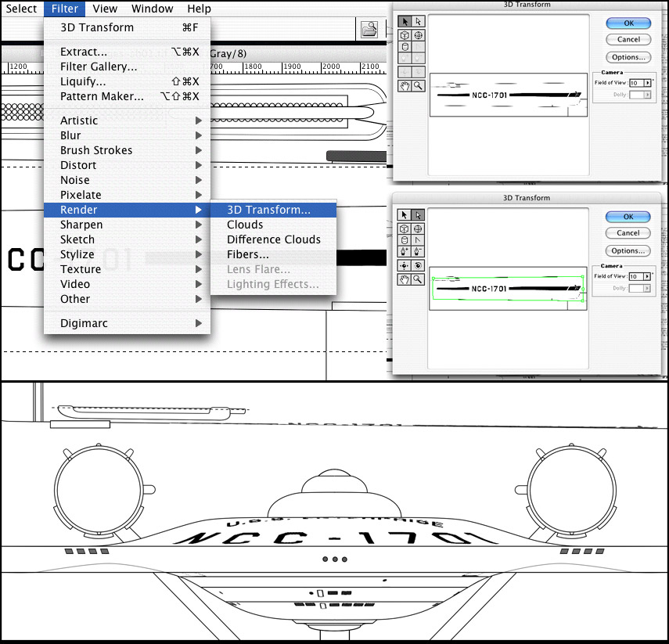
Task: Click OK in the dialog without green wireframe
Action: (628, 23)
